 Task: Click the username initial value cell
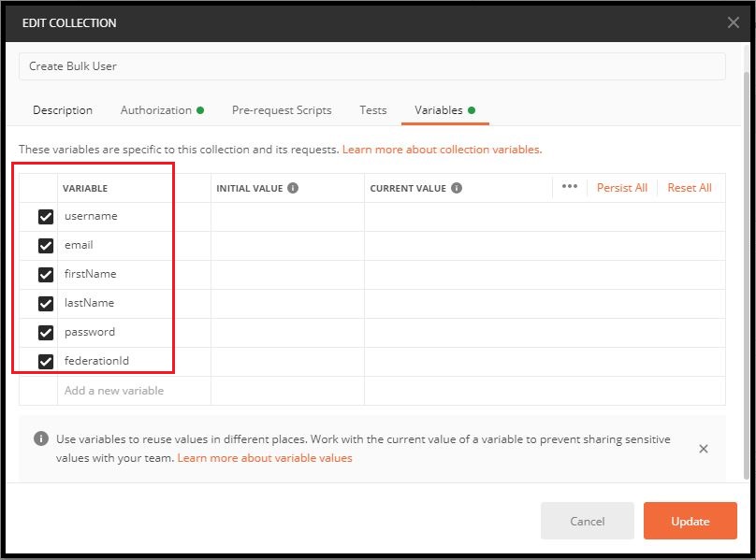[x=287, y=217]
